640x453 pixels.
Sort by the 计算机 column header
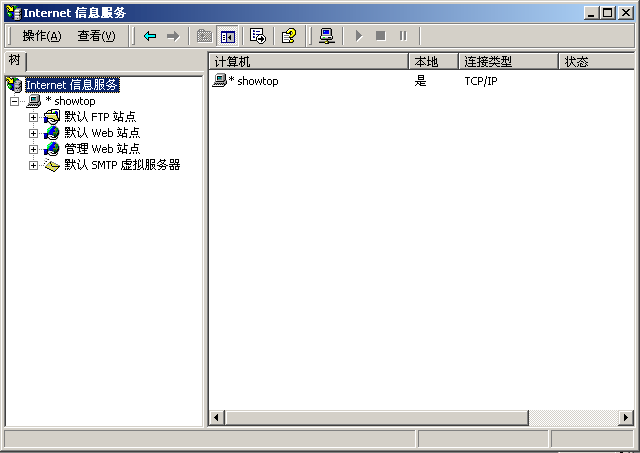(x=308, y=62)
